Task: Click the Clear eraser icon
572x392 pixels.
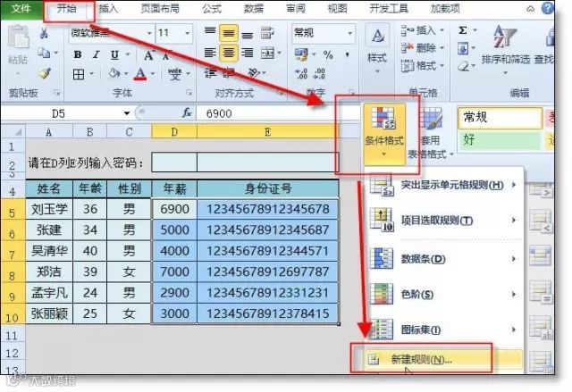Action: (463, 66)
